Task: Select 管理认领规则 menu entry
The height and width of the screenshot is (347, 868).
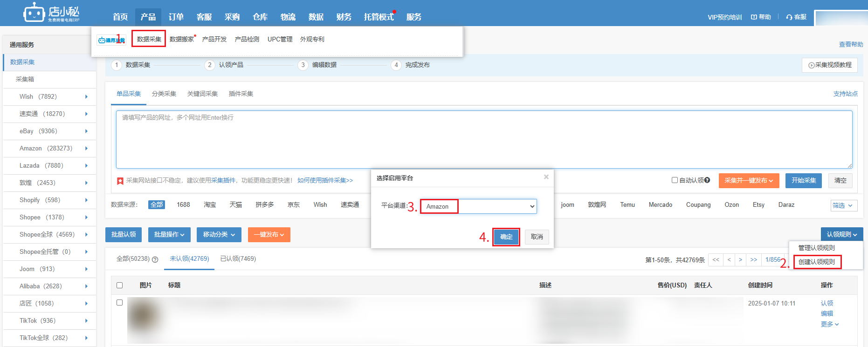Action: (x=817, y=248)
